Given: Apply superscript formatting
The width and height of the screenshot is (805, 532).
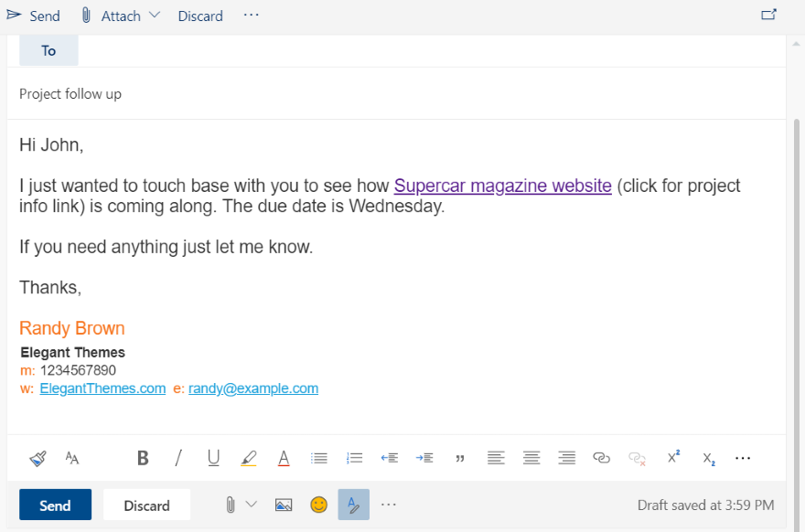Looking at the screenshot, I should [673, 456].
